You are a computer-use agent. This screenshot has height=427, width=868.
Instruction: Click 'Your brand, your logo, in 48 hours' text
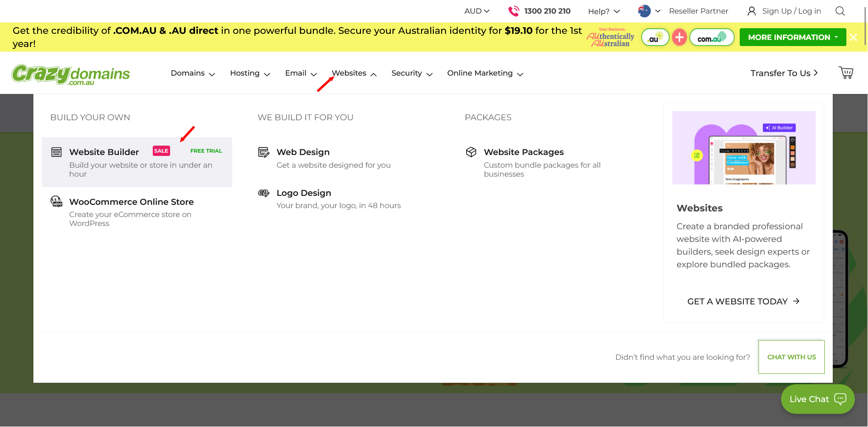[339, 205]
